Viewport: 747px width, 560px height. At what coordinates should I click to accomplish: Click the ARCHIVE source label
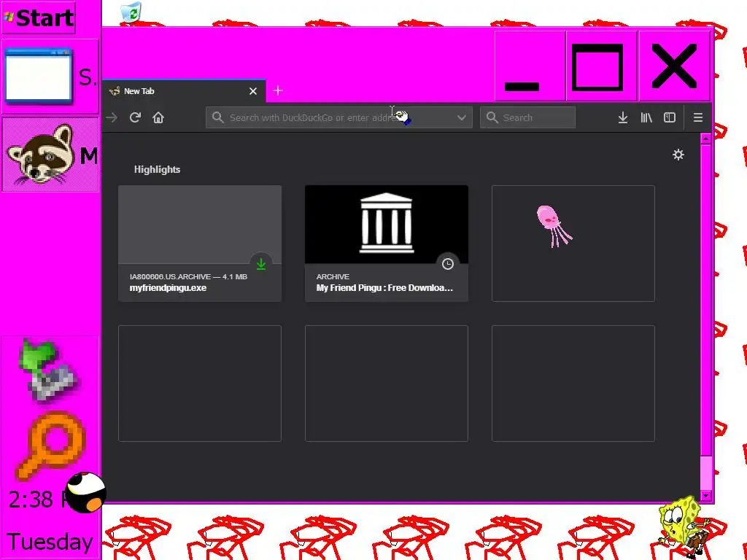point(333,276)
